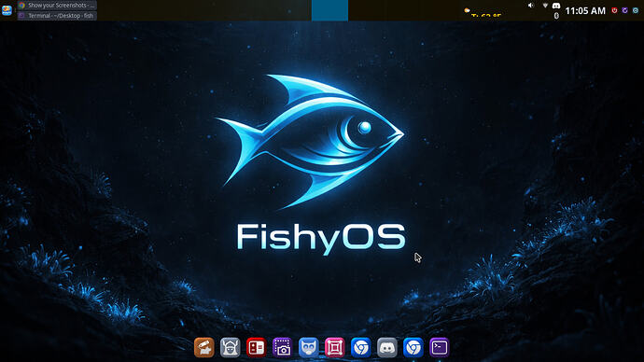644x362 pixels.
Task: Click the light-blue circular panel icon
Action: click(x=636, y=10)
